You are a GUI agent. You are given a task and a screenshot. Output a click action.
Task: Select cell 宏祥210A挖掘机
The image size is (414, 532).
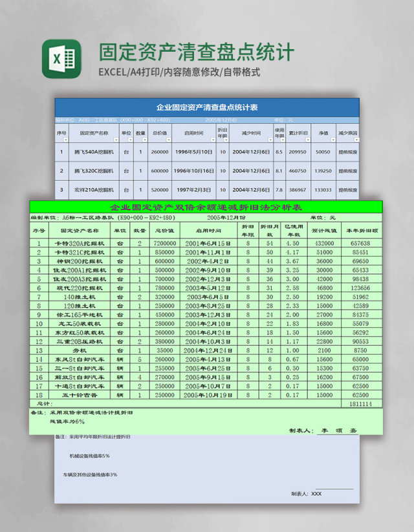94,190
